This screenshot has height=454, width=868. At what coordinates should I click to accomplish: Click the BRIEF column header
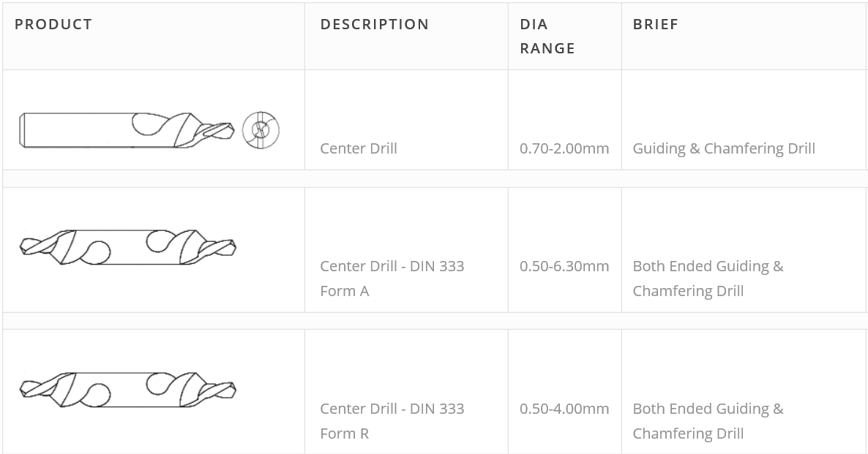(x=655, y=24)
